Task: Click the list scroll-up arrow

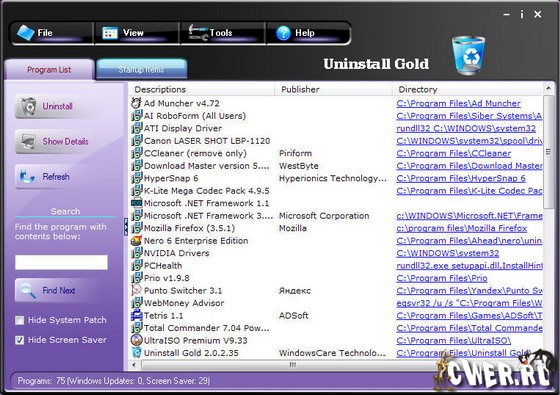Action: click(x=549, y=88)
